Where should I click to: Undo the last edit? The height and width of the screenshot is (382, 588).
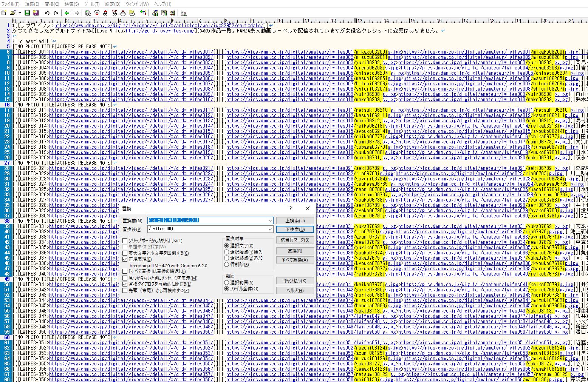pos(47,13)
